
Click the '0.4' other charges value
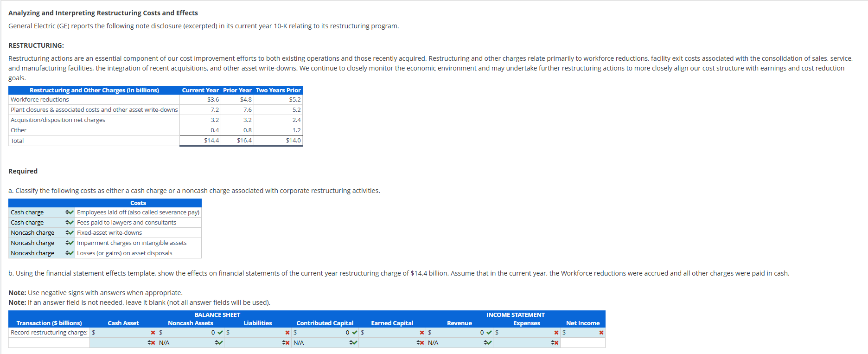click(215, 130)
